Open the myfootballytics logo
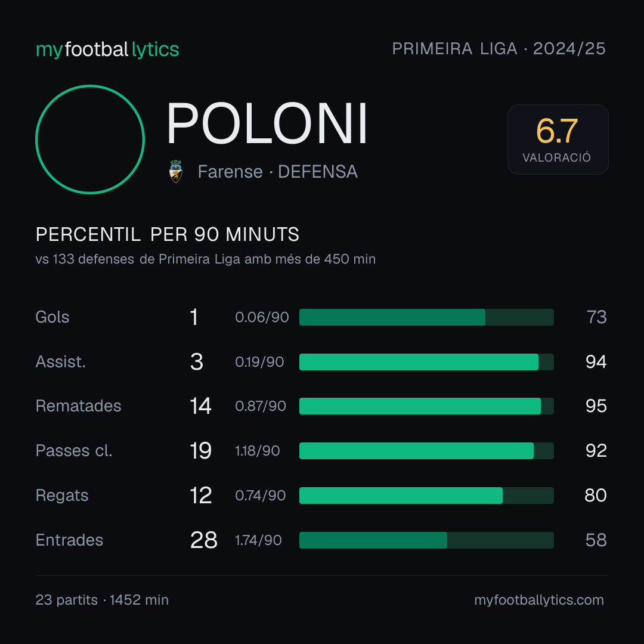644x644 pixels. coord(107,49)
